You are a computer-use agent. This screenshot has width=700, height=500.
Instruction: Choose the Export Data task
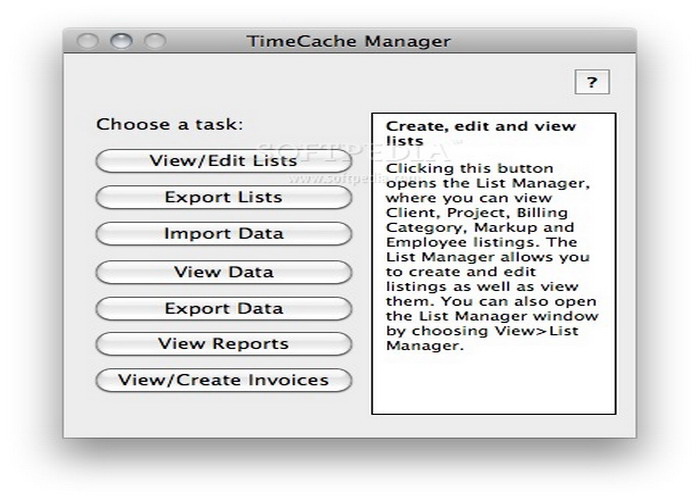coord(223,309)
